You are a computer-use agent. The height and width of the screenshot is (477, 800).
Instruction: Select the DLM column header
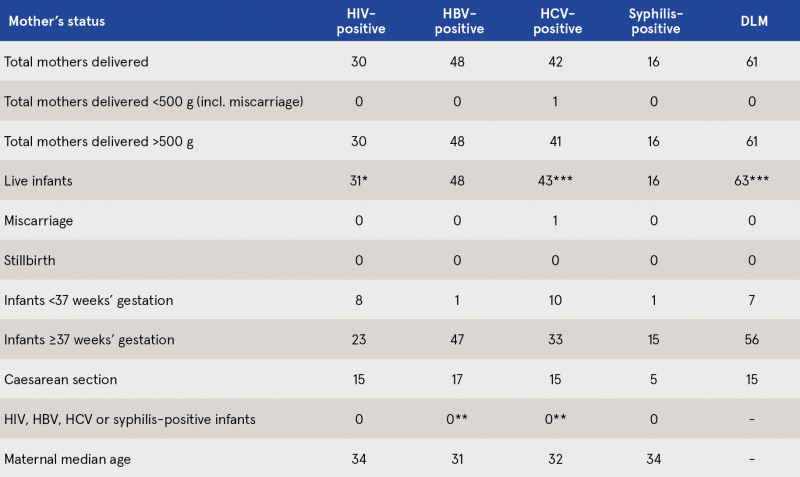tap(754, 21)
